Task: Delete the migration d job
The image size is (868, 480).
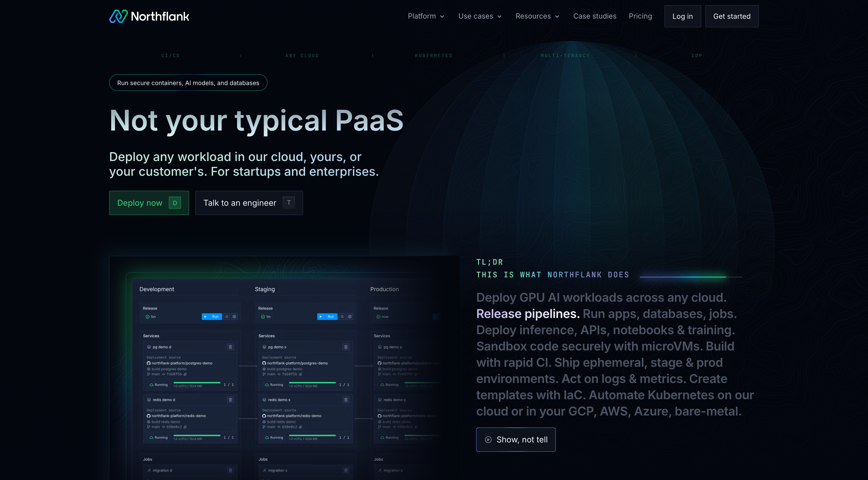Action: coord(230,470)
